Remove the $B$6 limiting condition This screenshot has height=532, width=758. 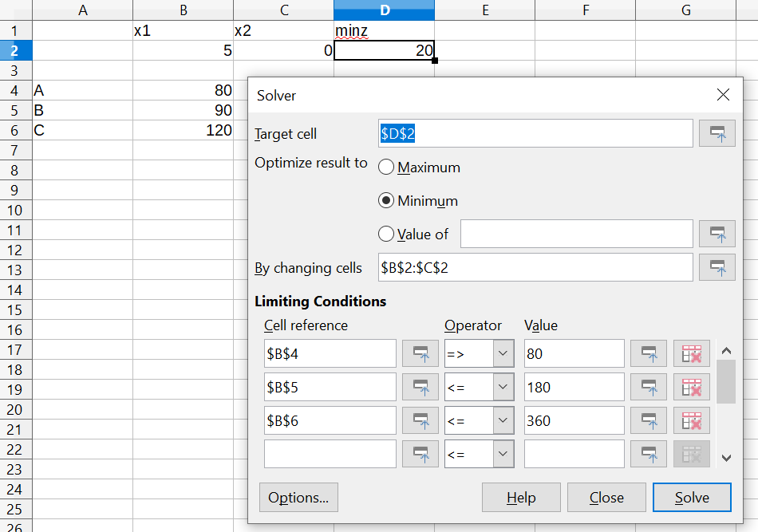click(691, 420)
